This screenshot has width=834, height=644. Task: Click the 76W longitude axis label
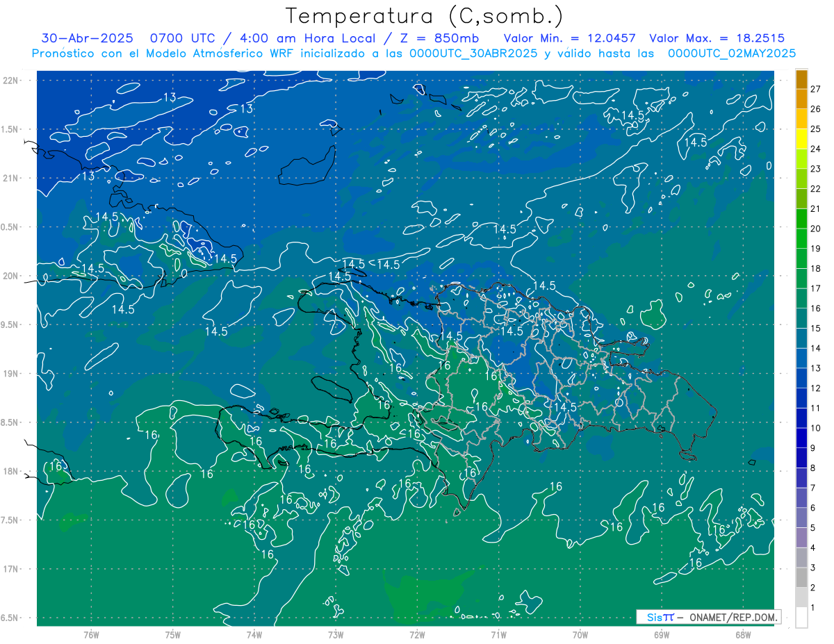tap(91, 635)
